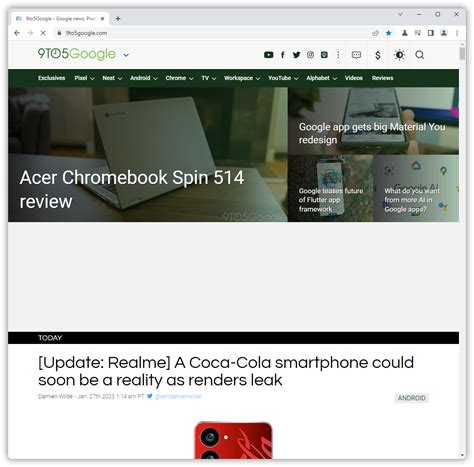Viewport: 474px width, 467px height.
Task: Open the Videos nav item
Action: (x=353, y=78)
